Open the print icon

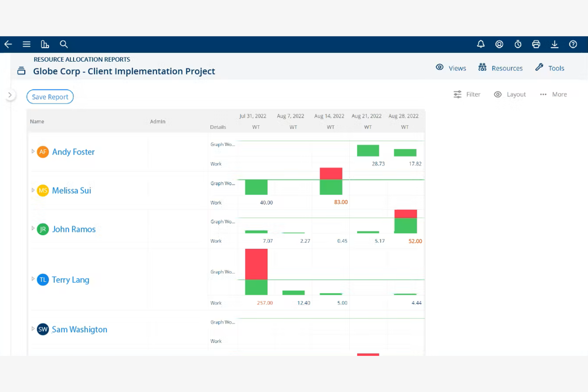(x=536, y=44)
